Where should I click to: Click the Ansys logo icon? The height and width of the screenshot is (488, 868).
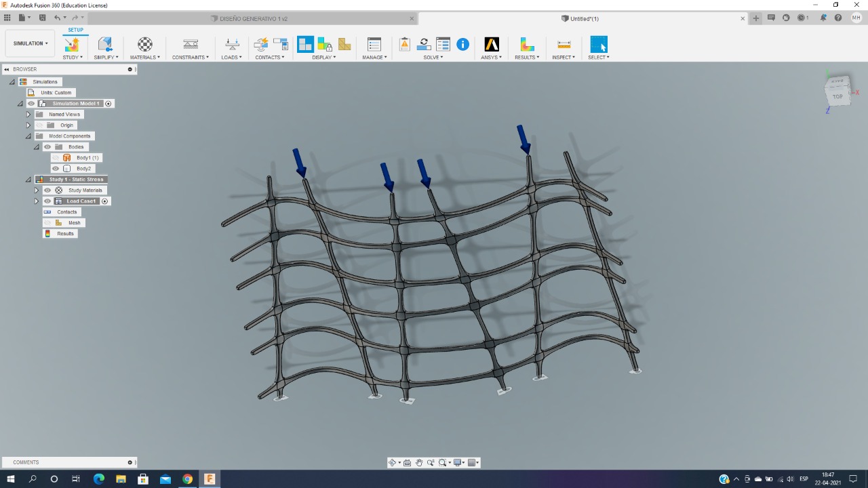(x=491, y=44)
